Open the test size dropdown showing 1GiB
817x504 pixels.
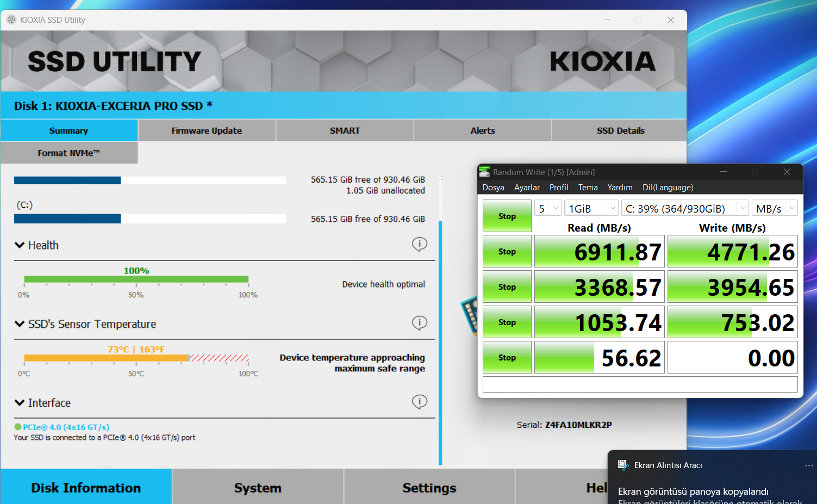tap(592, 208)
